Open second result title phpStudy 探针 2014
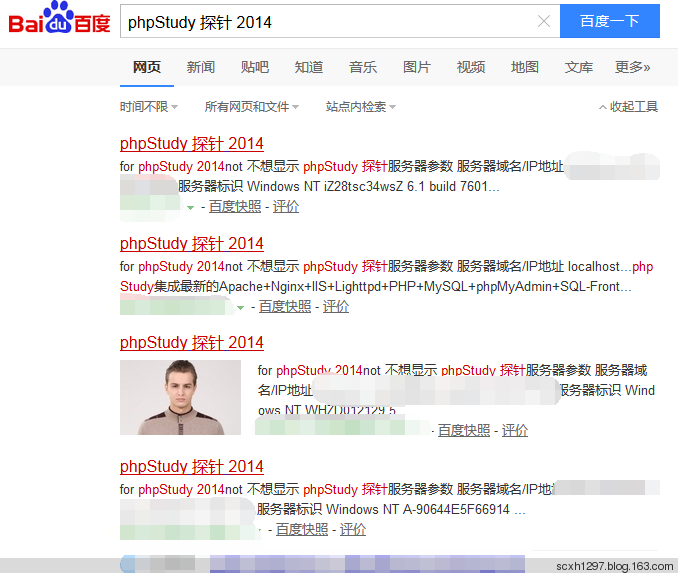This screenshot has height=573, width=678. (192, 243)
